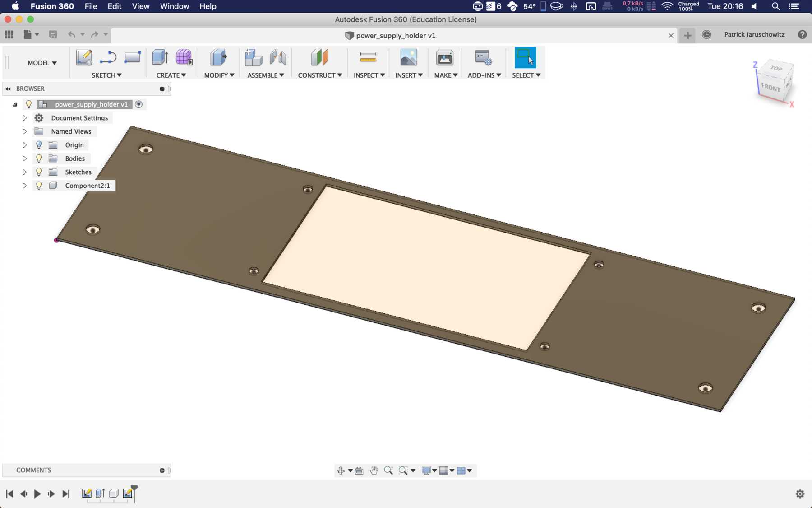The height and width of the screenshot is (508, 812).
Task: Open Spotlight search in menu bar
Action: pos(776,6)
